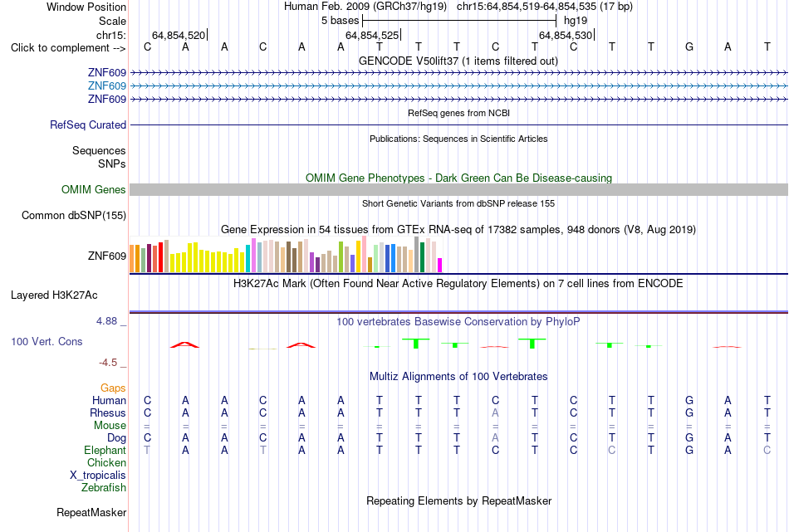Click the Common dbSNP(155) track label
Image resolution: width=789 pixels, height=532 pixels.
(74, 215)
